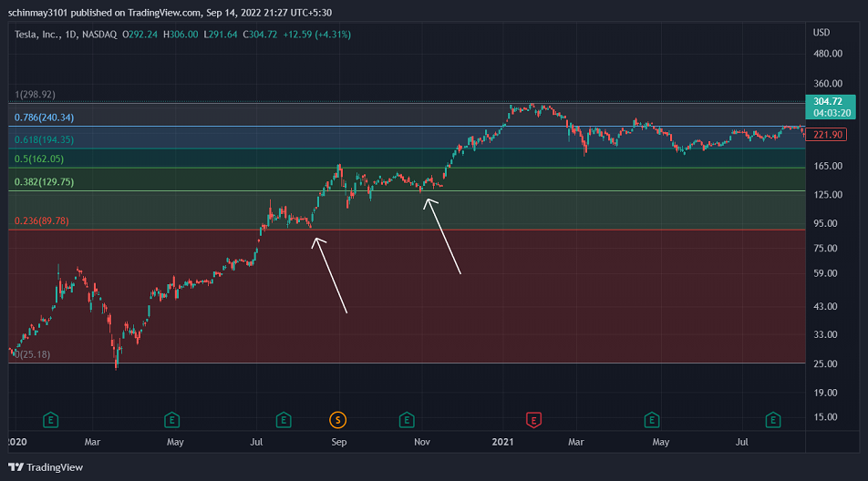Click the +12.59 (+4.31%) change value
The height and width of the screenshot is (481, 868).
pos(316,35)
